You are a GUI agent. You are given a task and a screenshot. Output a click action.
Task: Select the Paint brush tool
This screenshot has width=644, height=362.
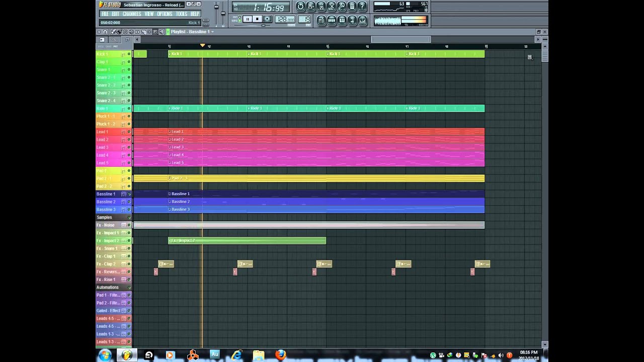(x=119, y=32)
